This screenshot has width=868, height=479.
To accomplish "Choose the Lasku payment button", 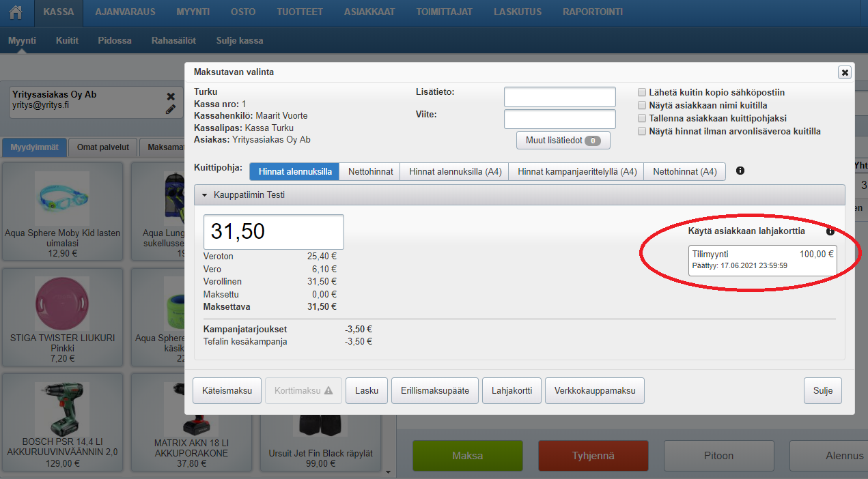I will (366, 391).
